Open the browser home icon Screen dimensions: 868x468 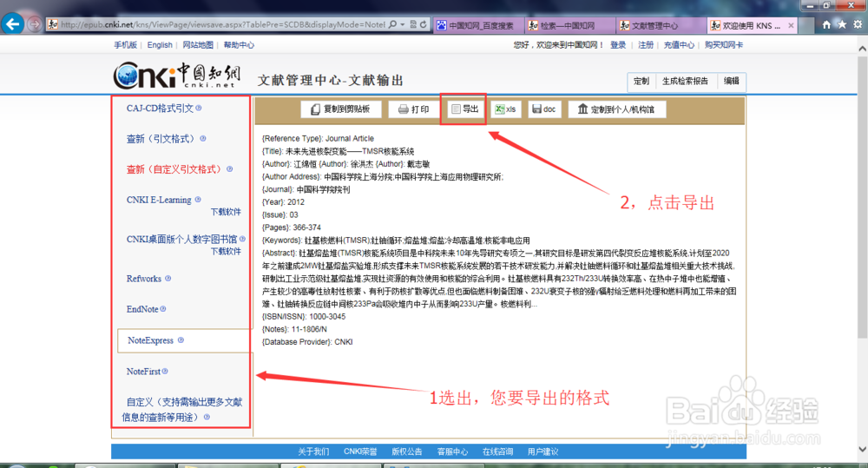826,25
